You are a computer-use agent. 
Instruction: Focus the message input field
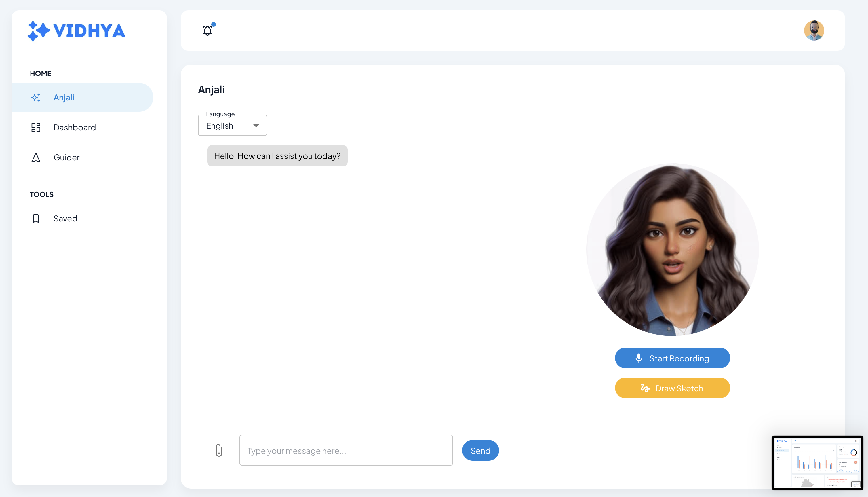tap(346, 450)
